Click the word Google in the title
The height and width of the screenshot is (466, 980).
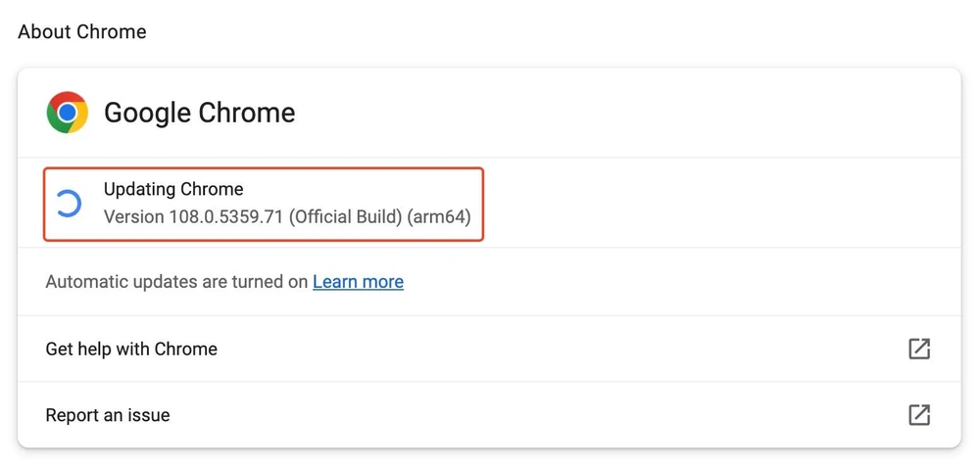(146, 113)
